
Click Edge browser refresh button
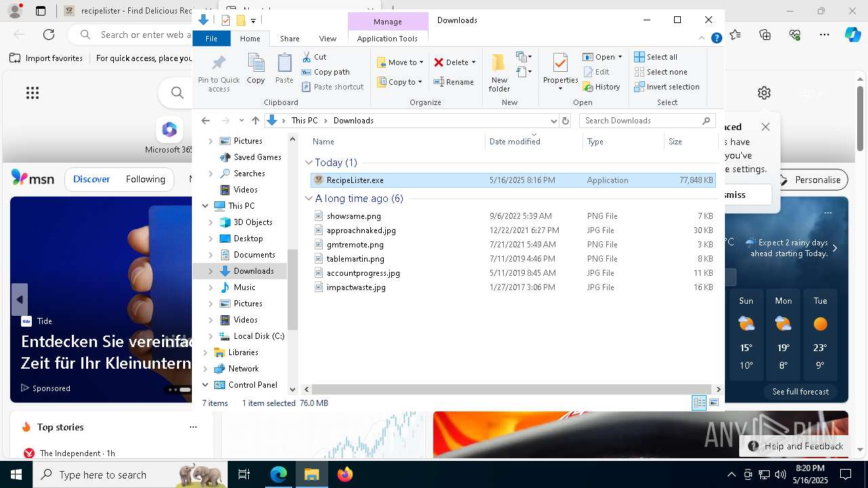click(x=49, y=35)
